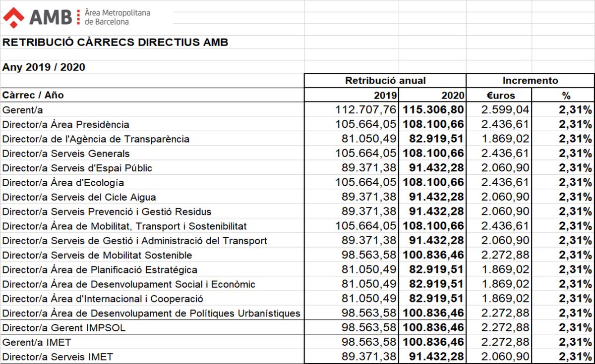Select "Director/a Àrea d'Ecología" cell

coord(152,182)
